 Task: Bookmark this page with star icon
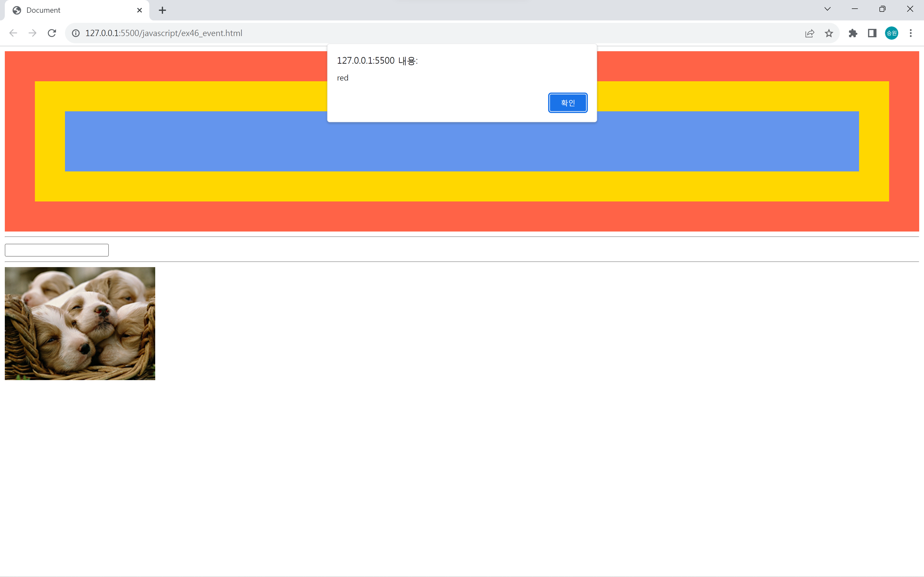tap(828, 33)
